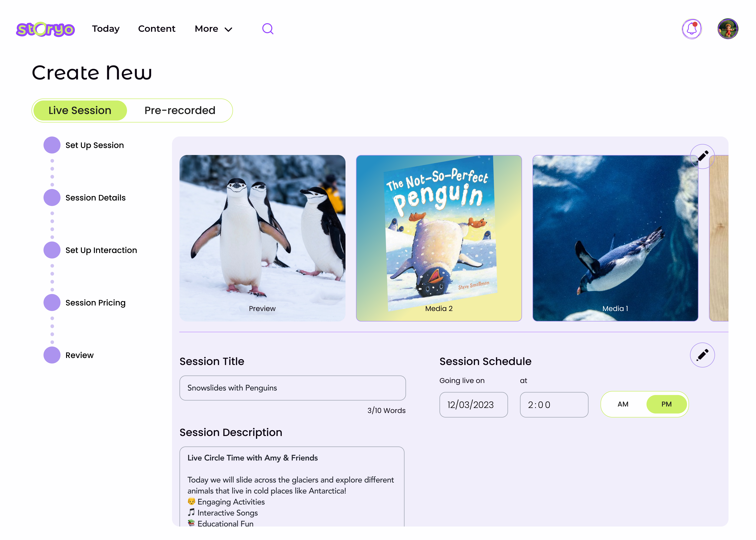Click the Session Title input field
Image resolution: width=756 pixels, height=540 pixels.
pos(292,388)
